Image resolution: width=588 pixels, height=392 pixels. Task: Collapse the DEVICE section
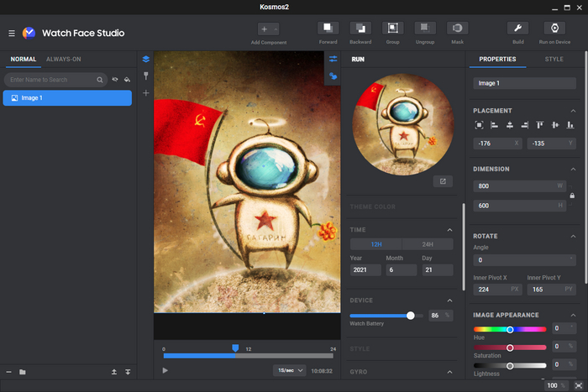[449, 301]
